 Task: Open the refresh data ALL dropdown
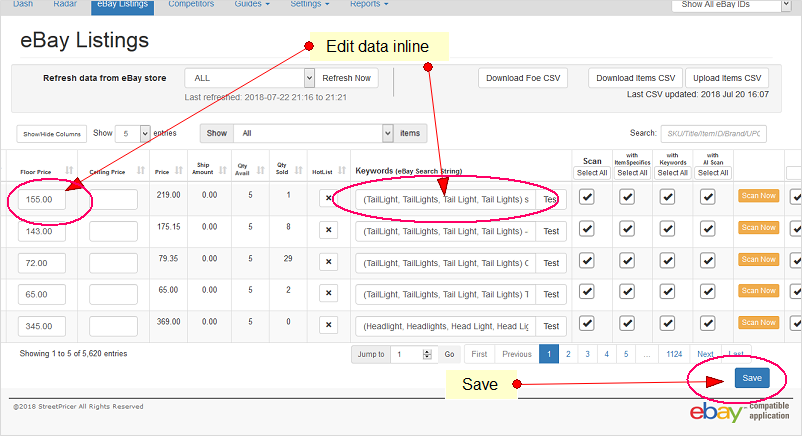249,78
